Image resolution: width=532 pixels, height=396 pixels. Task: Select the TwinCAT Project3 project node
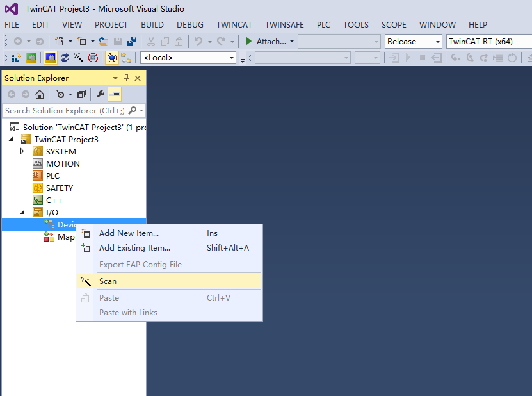pyautogui.click(x=67, y=140)
